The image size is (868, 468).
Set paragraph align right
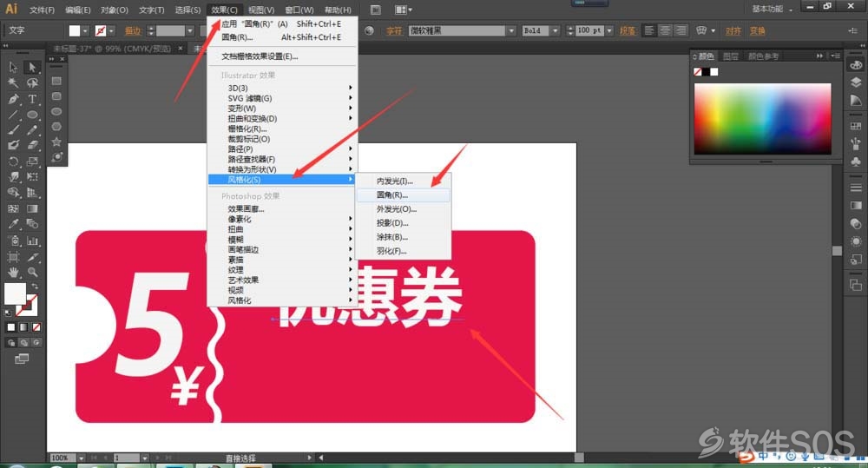[681, 30]
